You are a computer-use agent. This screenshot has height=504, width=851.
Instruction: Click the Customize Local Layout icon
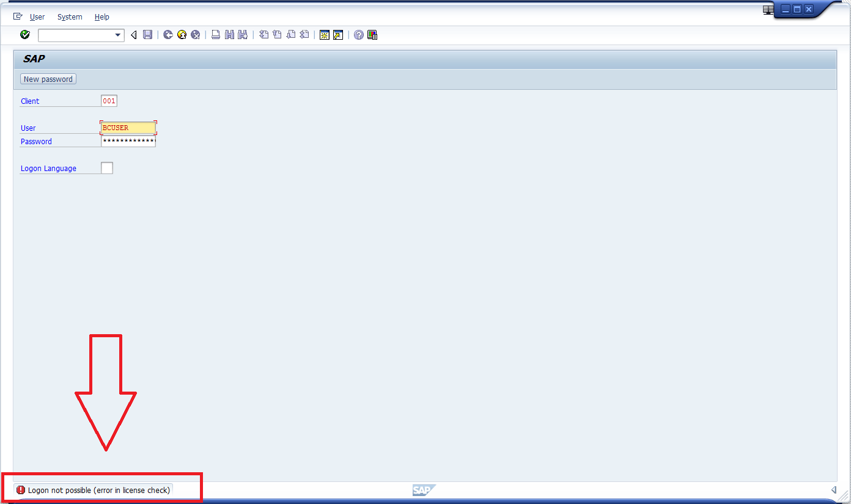pyautogui.click(x=372, y=35)
